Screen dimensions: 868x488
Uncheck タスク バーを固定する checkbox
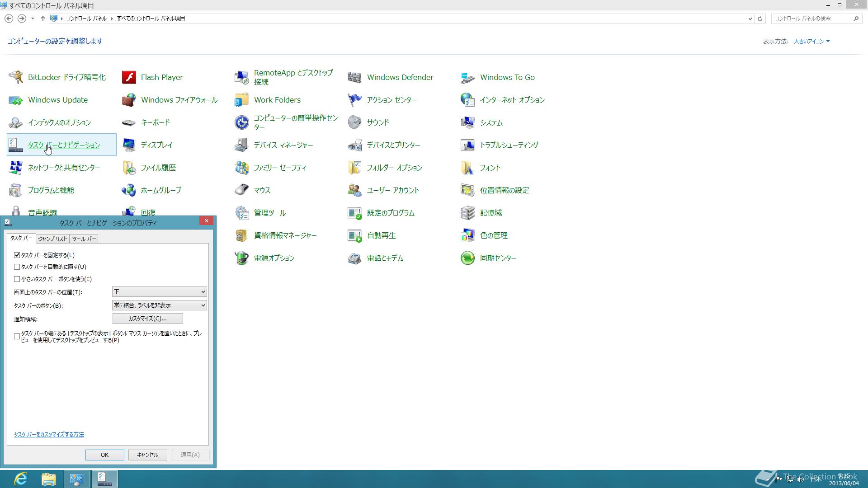coord(17,255)
